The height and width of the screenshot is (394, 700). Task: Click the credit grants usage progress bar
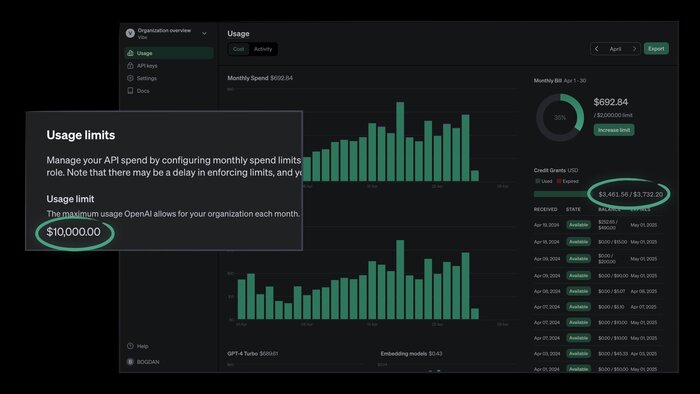562,194
